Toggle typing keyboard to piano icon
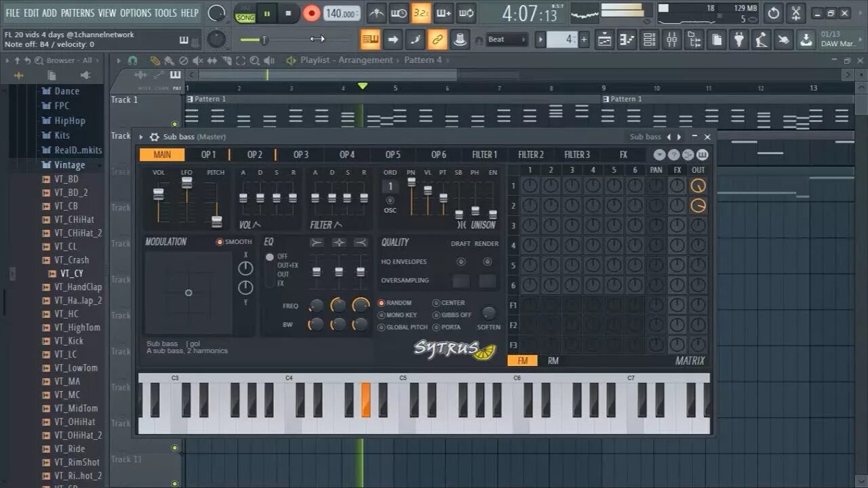 [370, 39]
